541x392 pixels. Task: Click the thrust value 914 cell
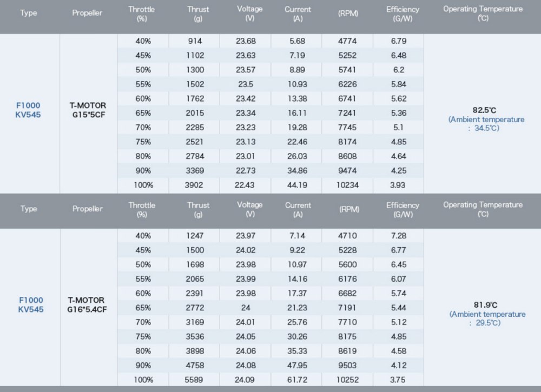tap(194, 41)
